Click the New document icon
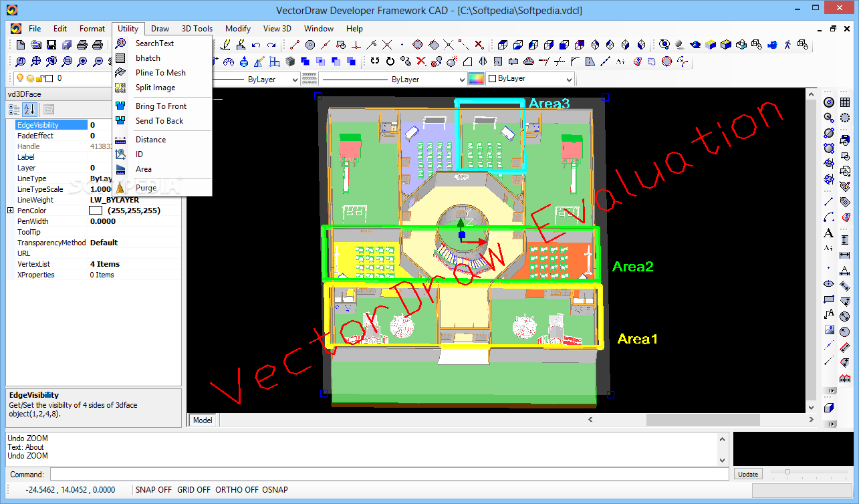 point(21,45)
